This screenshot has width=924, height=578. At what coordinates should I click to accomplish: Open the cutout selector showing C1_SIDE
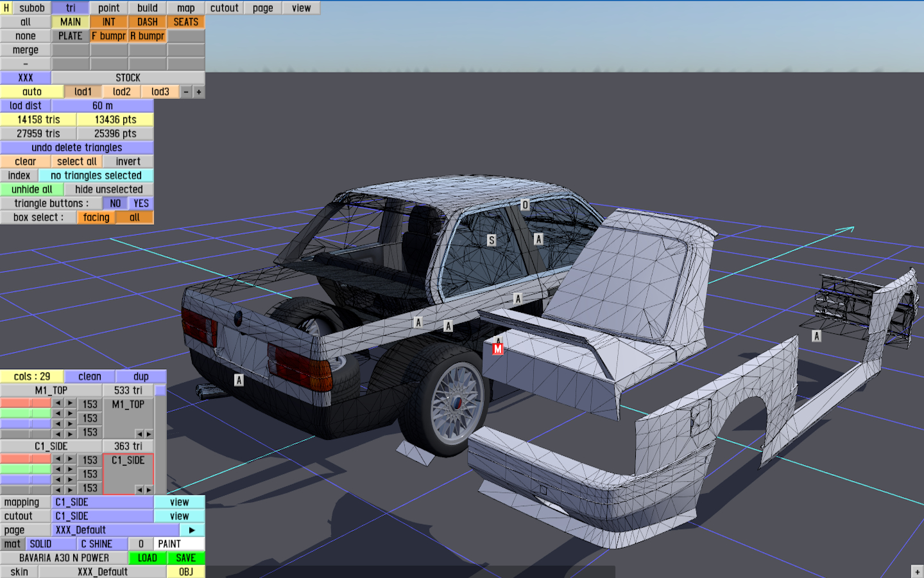pos(103,516)
